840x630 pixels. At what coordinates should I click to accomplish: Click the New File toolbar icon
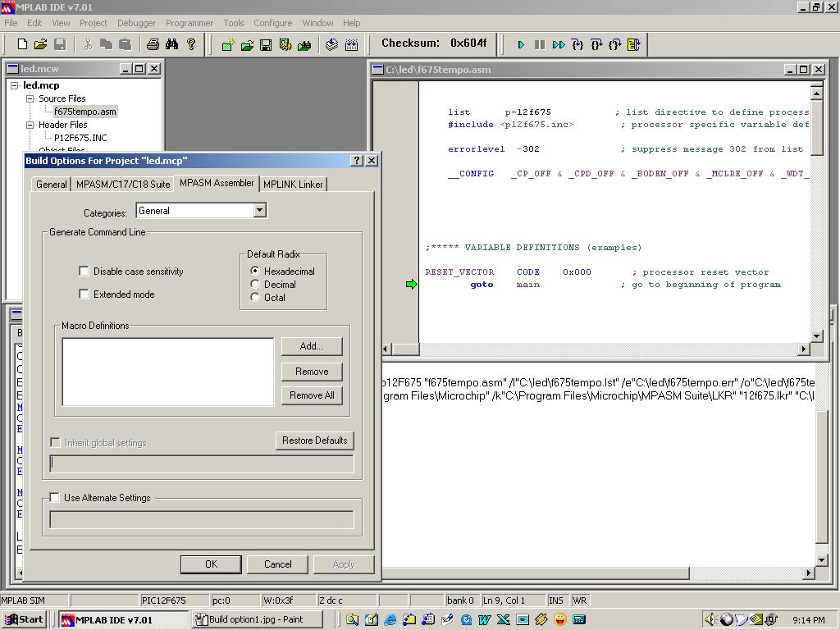pyautogui.click(x=23, y=44)
